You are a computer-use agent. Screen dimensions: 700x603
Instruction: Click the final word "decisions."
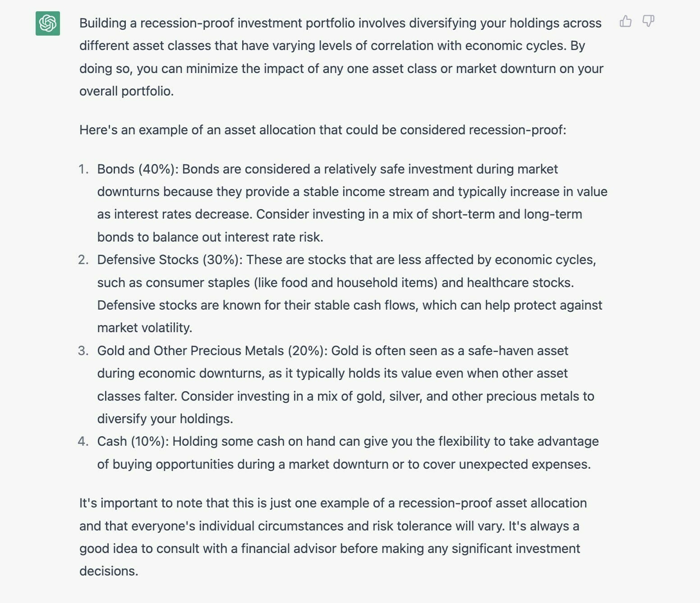[109, 571]
